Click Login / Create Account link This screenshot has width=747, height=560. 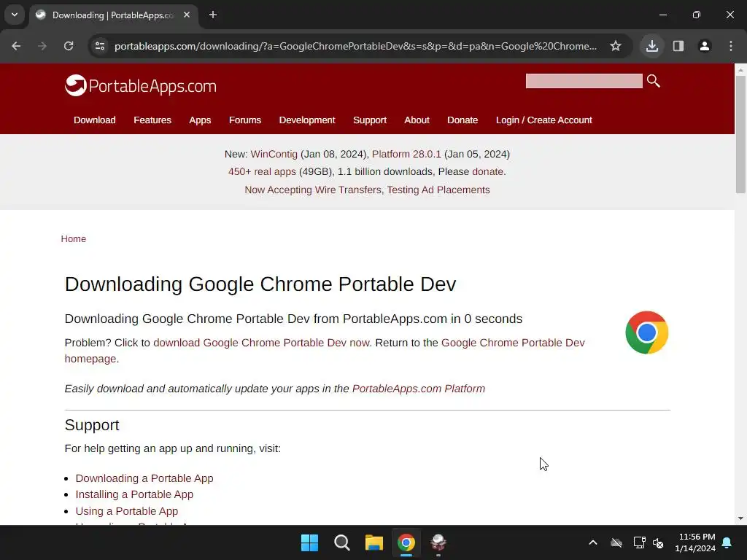point(544,120)
